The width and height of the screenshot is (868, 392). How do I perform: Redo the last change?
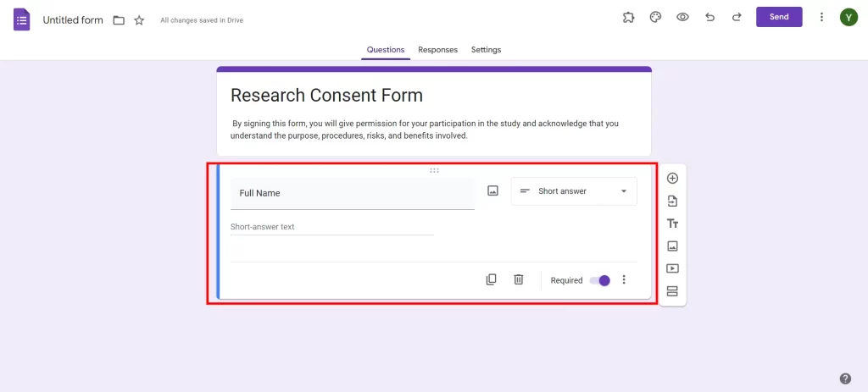tap(737, 17)
